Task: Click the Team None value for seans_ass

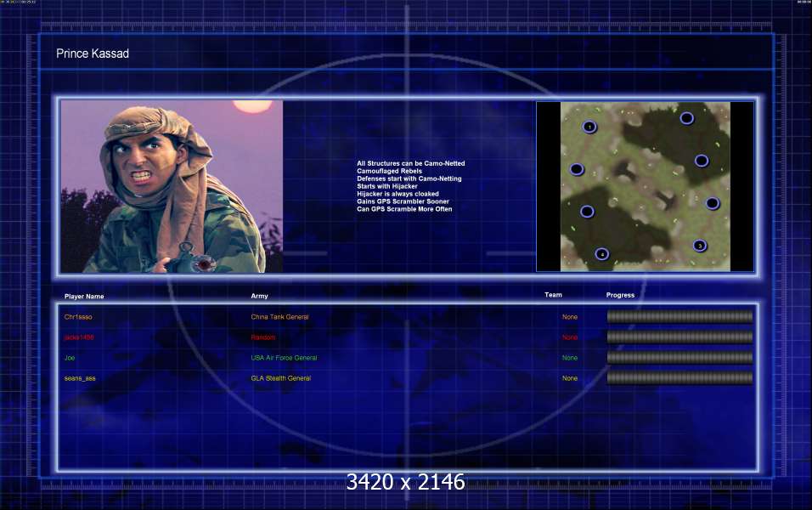Action: [x=570, y=378]
